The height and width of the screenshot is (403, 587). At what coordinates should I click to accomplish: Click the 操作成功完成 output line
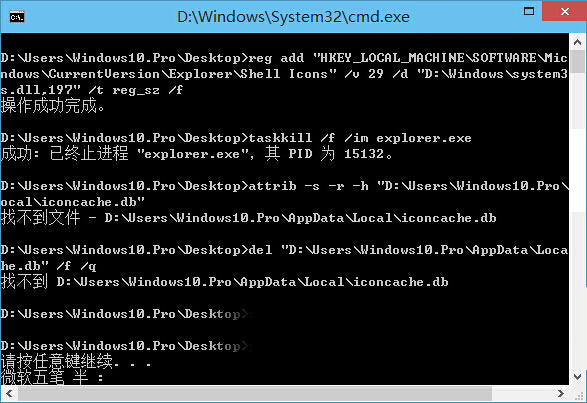coord(53,106)
